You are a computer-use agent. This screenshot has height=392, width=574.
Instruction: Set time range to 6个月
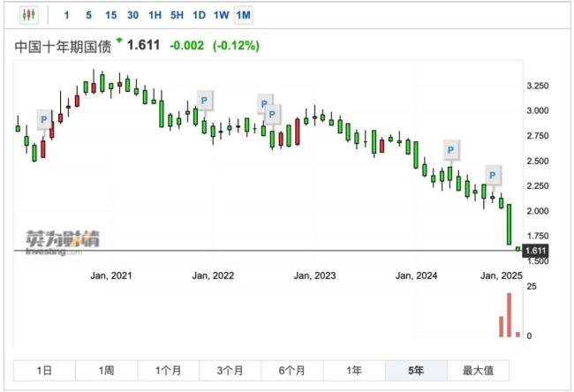coord(291,371)
